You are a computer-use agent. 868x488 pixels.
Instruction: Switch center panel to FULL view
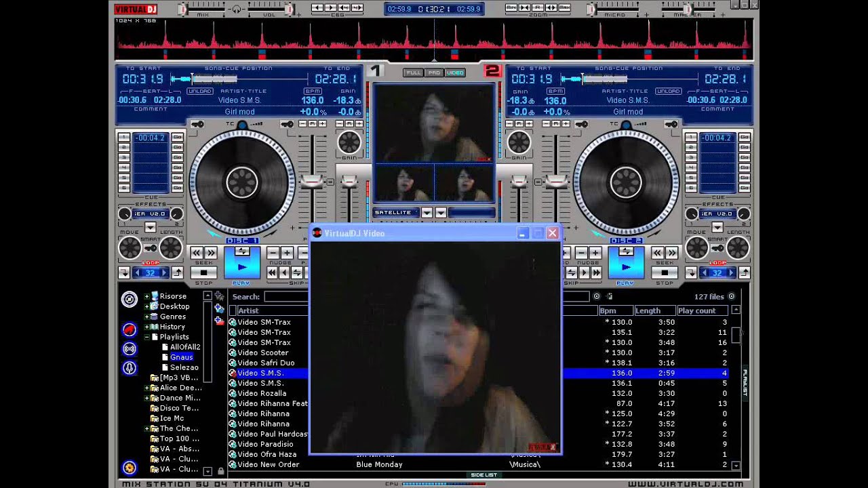pos(412,73)
